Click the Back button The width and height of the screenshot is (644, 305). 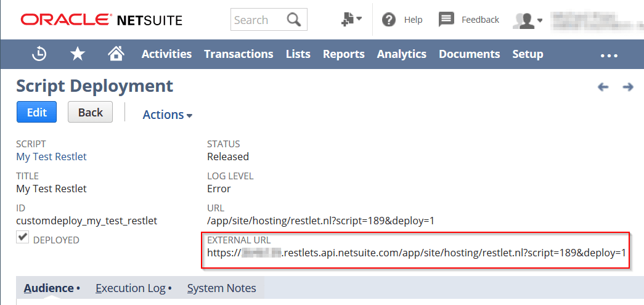(90, 112)
